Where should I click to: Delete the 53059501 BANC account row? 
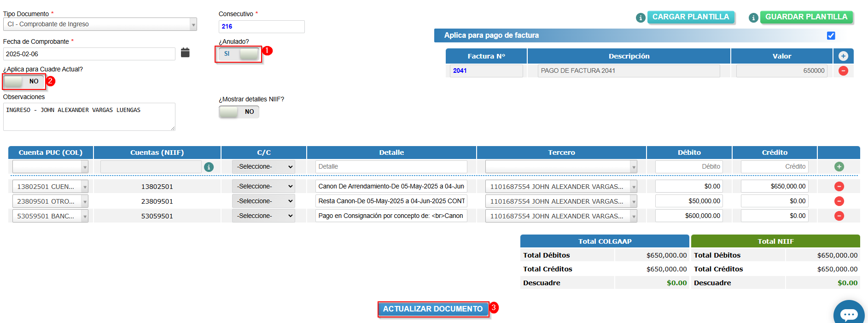coord(839,216)
